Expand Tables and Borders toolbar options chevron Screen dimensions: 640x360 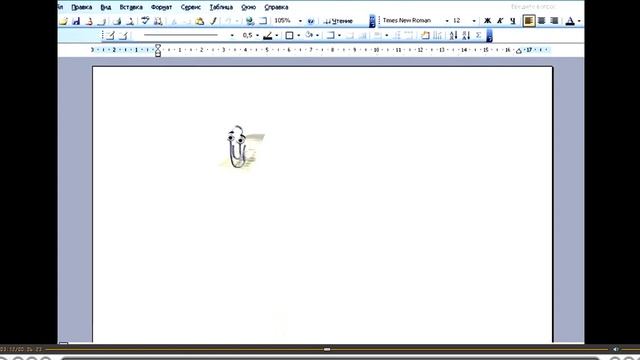(x=489, y=36)
